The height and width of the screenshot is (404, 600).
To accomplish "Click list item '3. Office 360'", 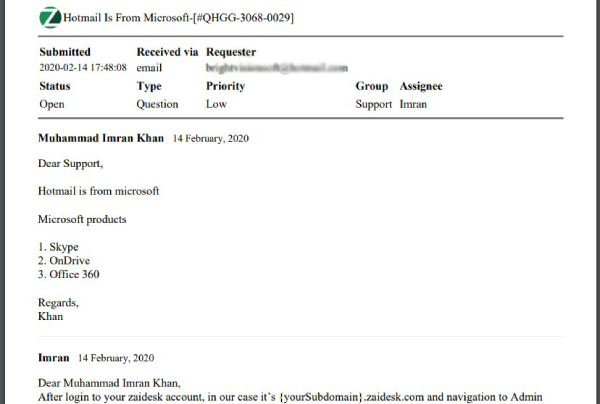I will [x=68, y=274].
